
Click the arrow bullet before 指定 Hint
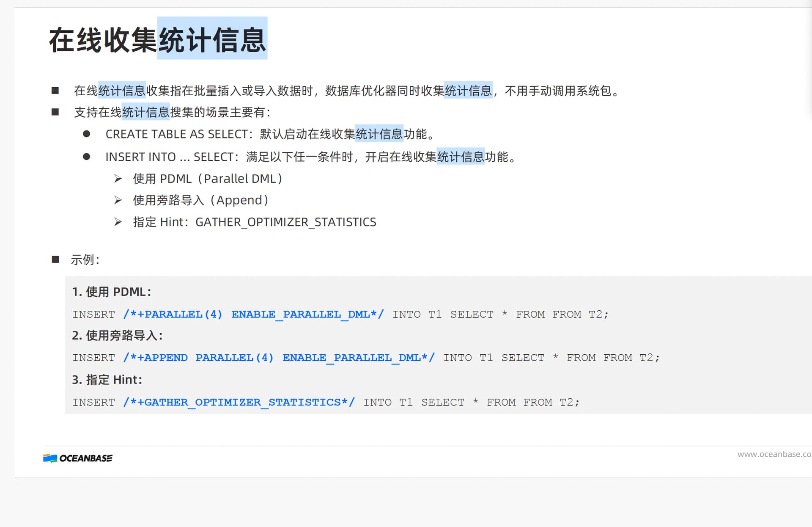pyautogui.click(x=118, y=222)
